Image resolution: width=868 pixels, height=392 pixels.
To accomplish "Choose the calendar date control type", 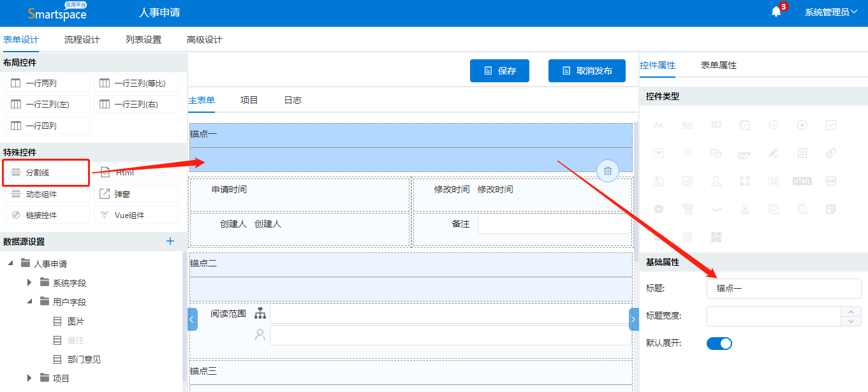I will pyautogui.click(x=744, y=125).
